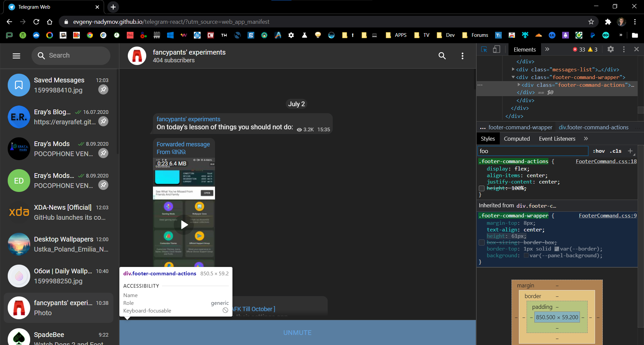Select the inspect element cursor icon
The image size is (644, 345).
coord(484,49)
